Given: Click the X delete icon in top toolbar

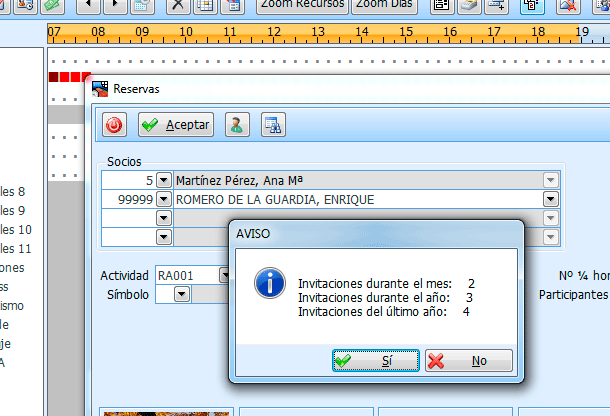Looking at the screenshot, I should click(x=178, y=5).
